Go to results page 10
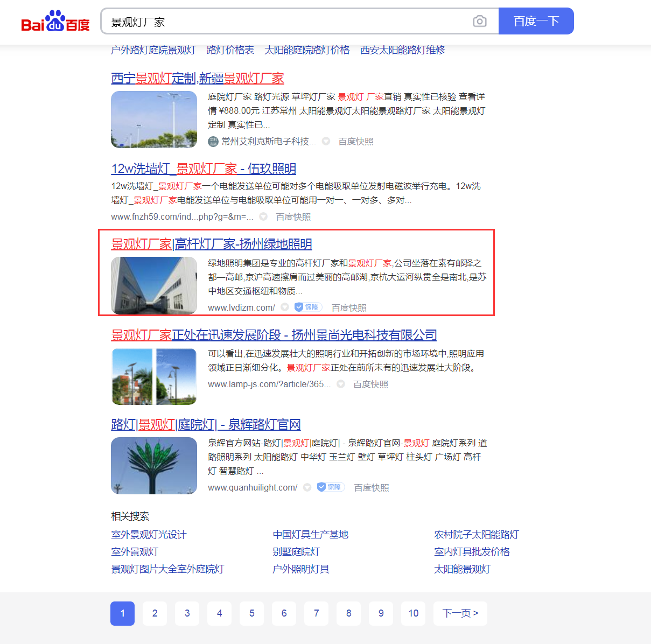Screen dimensions: 651x644 pyautogui.click(x=413, y=613)
